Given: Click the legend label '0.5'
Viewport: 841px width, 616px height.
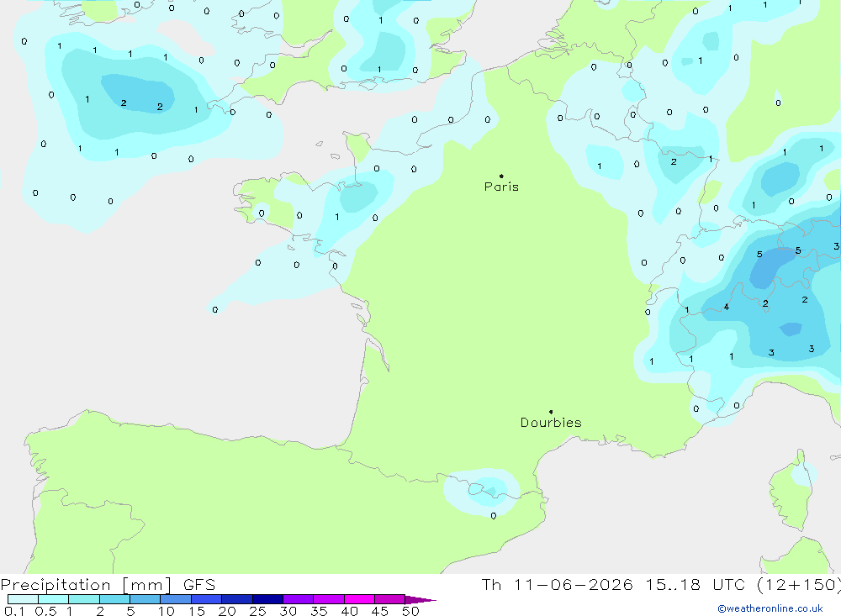Looking at the screenshot, I should click(x=45, y=611).
